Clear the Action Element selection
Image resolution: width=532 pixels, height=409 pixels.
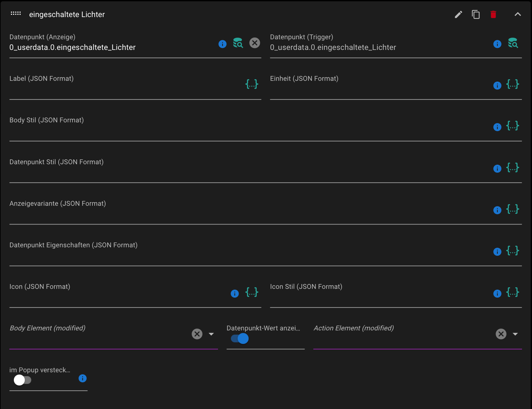tap(501, 334)
